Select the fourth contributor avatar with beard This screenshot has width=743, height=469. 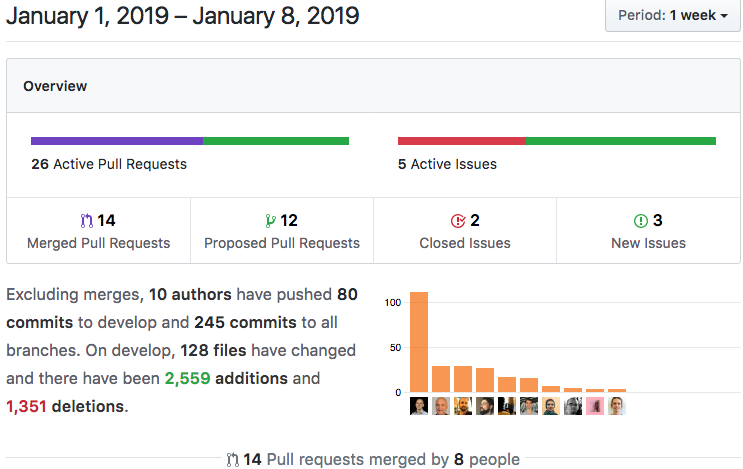point(485,406)
